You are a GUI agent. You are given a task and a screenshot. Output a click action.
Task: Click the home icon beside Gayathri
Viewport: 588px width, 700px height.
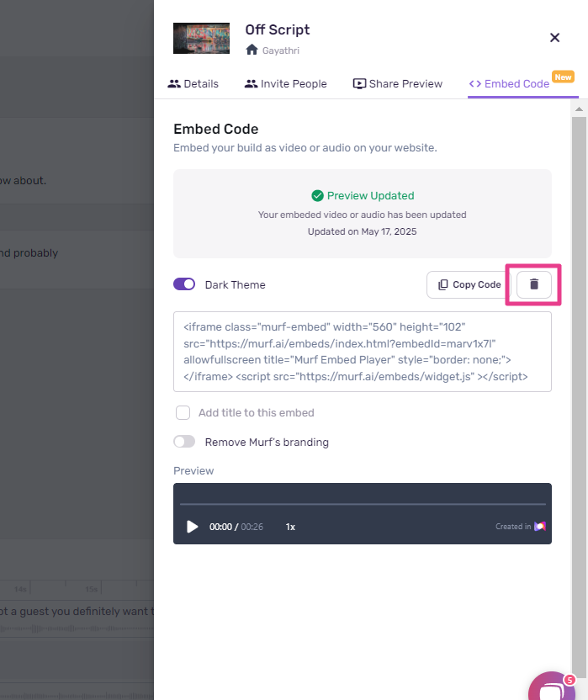click(x=252, y=50)
